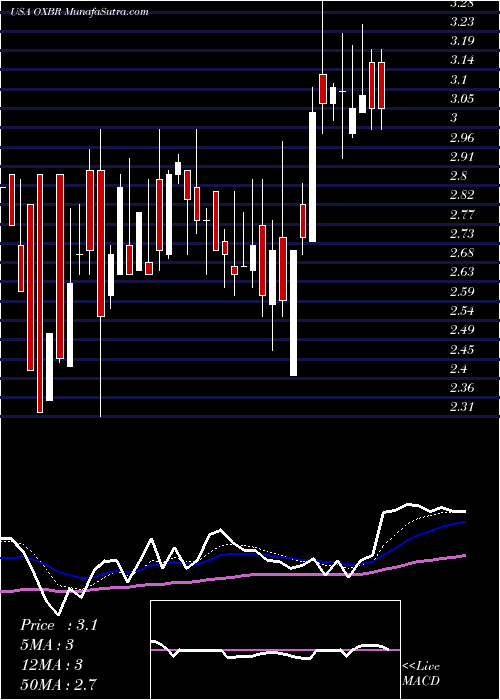Select the 3.19 price axis label

tap(462, 41)
